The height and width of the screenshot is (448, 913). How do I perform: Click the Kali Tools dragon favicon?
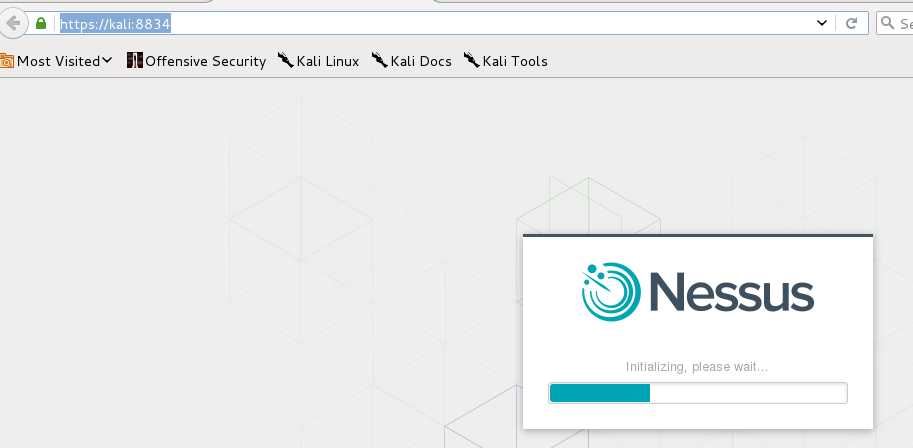(472, 59)
